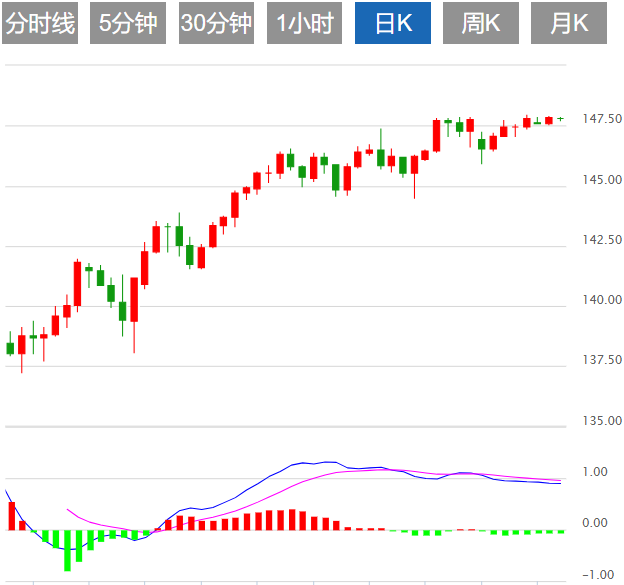Click the 147.50 price axis label
This screenshot has width=624, height=585.
603,119
